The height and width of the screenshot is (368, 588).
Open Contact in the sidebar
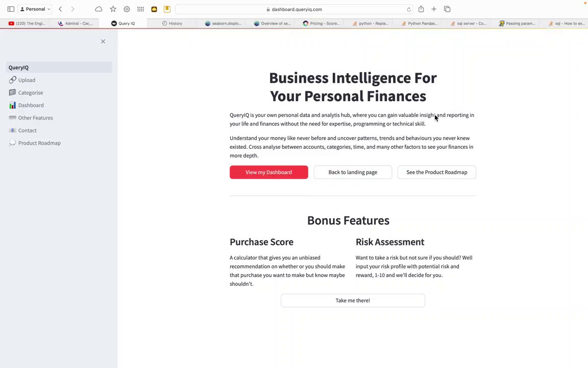(x=59, y=130)
